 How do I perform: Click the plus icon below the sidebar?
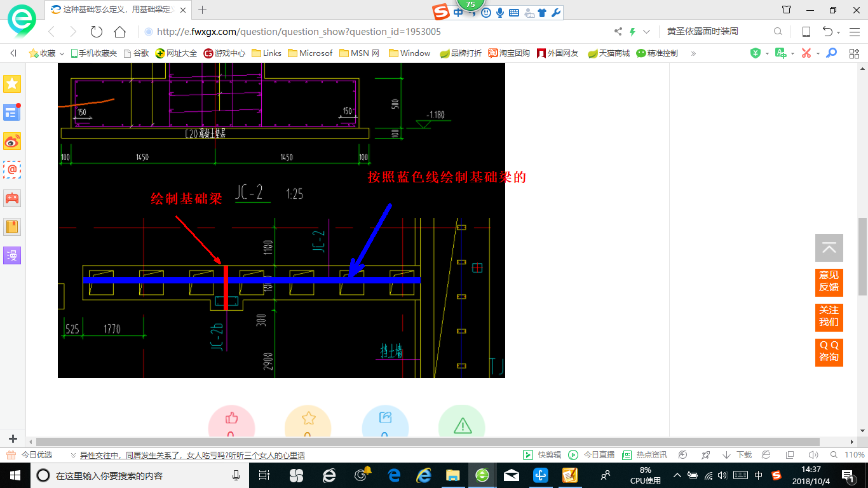point(13,439)
